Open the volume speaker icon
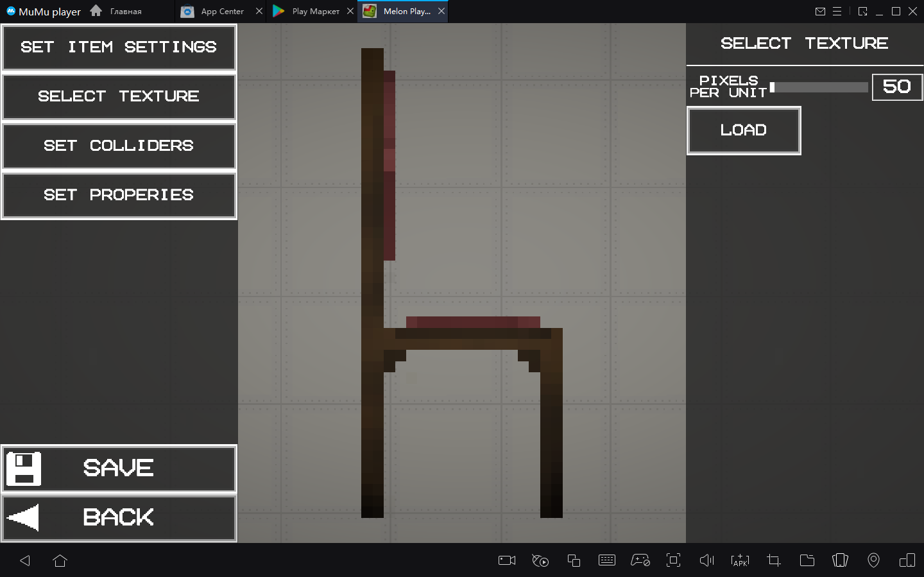The width and height of the screenshot is (924, 577). tap(706, 560)
